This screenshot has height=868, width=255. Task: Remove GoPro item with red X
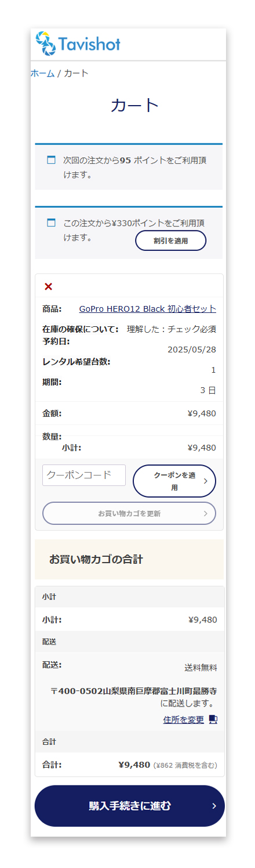coord(48,286)
